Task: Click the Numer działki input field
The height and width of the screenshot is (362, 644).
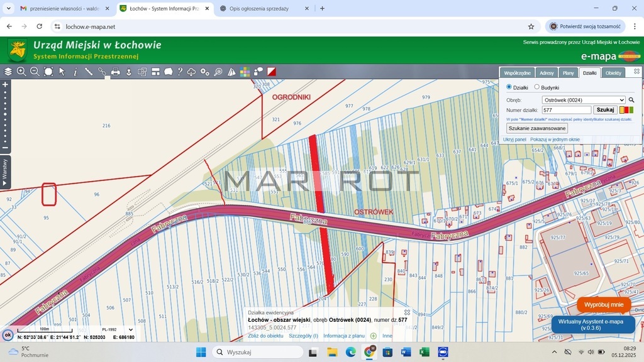Action: [566, 110]
